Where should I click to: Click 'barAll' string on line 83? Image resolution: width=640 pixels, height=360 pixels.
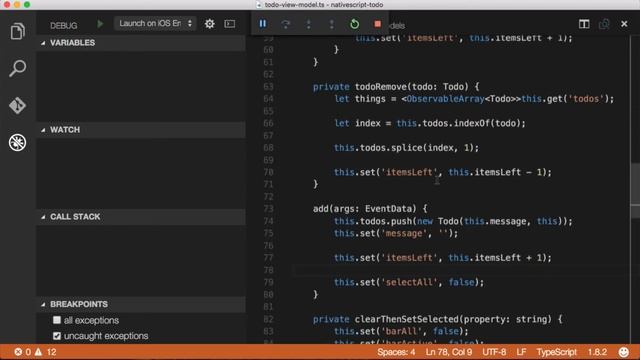point(401,331)
